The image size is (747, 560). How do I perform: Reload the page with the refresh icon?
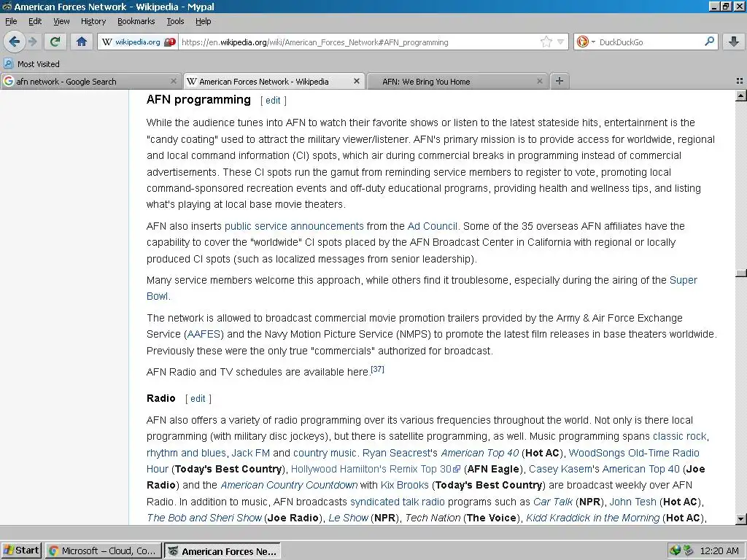pos(55,42)
